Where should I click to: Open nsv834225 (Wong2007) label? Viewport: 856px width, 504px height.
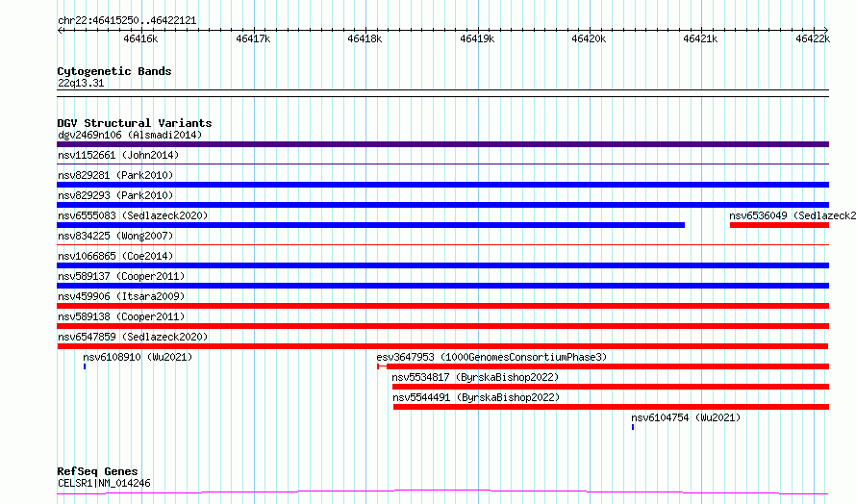[115, 236]
